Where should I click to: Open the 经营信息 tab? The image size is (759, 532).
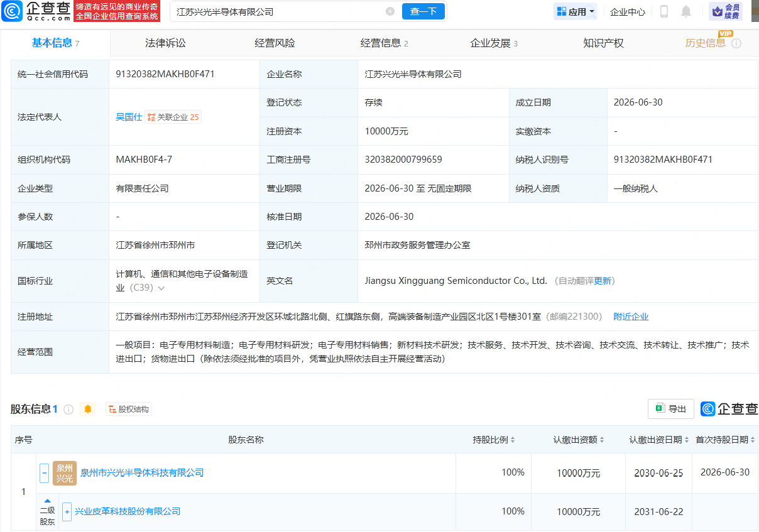[384, 43]
